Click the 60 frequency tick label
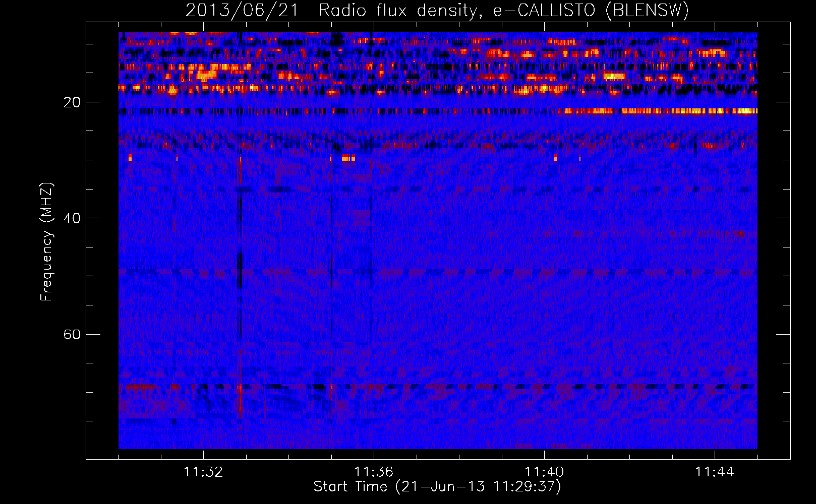 coord(72,334)
